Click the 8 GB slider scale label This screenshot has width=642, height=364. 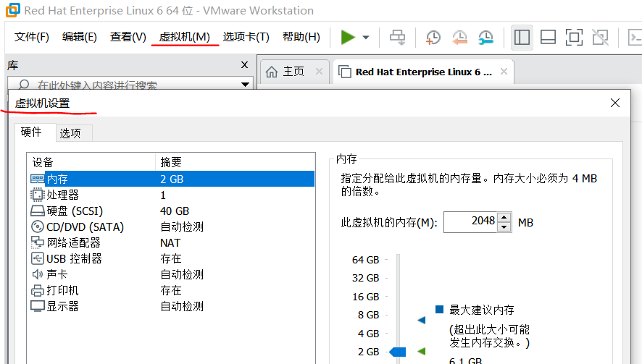point(369,315)
